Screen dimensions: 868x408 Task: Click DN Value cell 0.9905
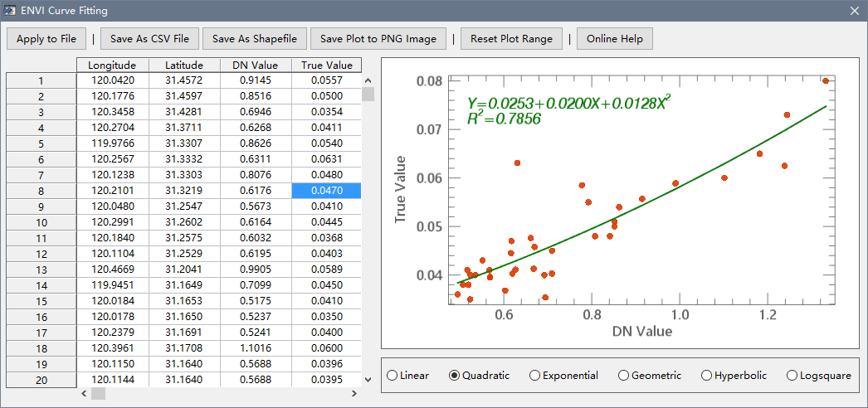[256, 270]
